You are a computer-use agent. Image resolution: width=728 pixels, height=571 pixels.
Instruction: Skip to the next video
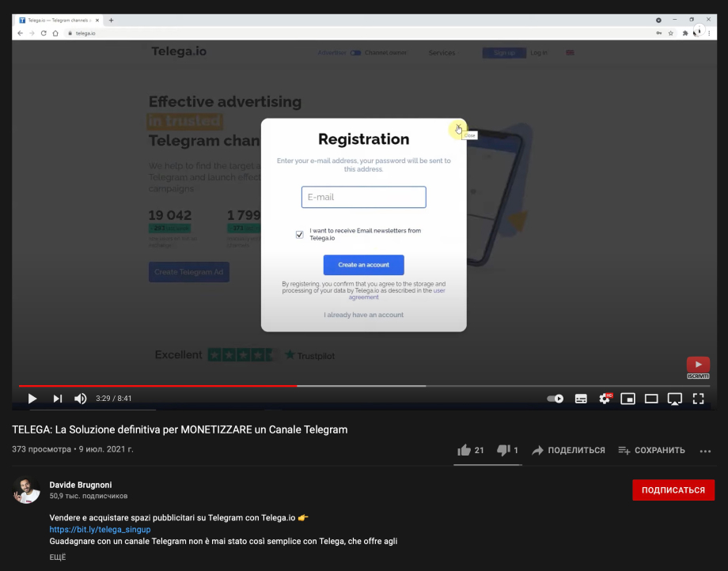coord(57,399)
